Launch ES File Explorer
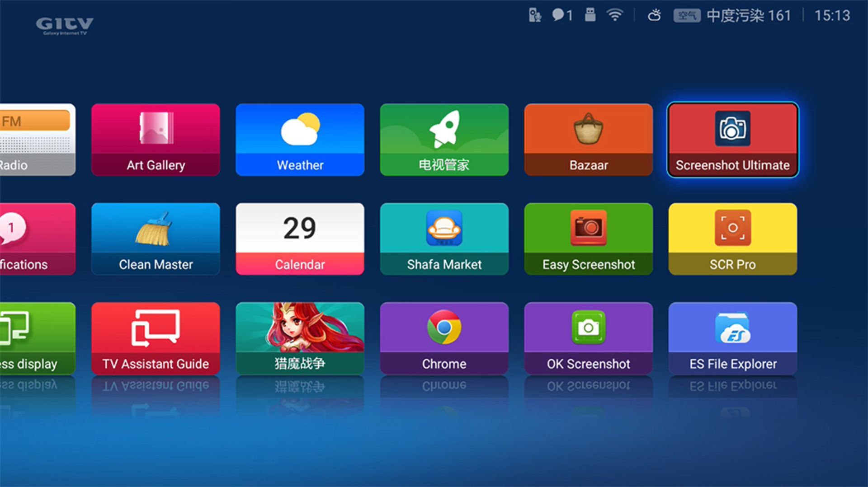The height and width of the screenshot is (487, 868). (731, 338)
